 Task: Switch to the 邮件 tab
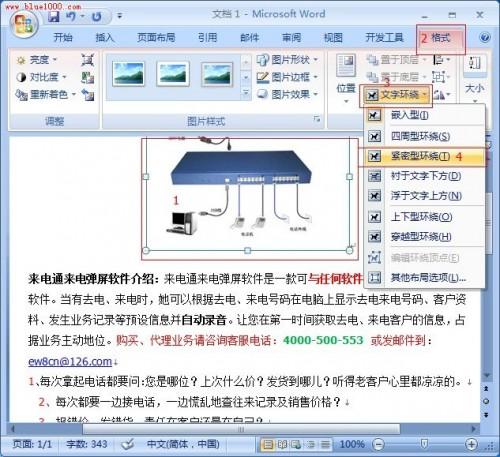click(250, 37)
